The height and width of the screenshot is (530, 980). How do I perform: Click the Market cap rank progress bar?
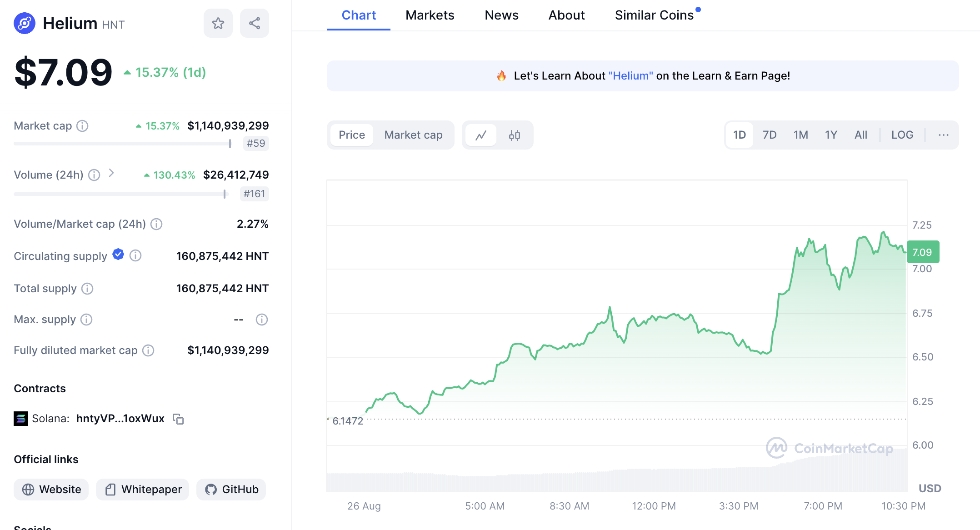123,144
